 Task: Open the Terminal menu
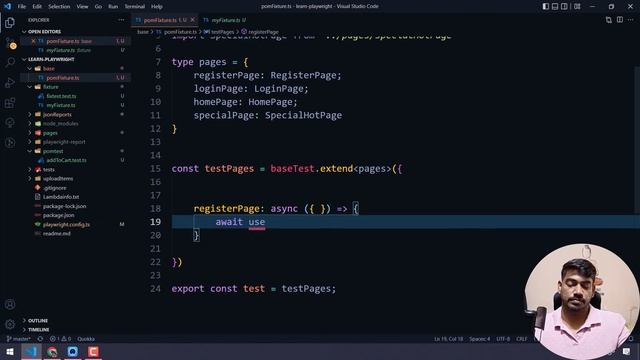point(135,7)
